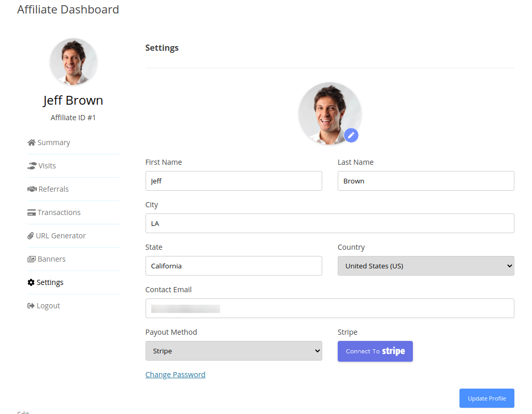Open the URL Generator page
The width and height of the screenshot is (532, 414).
pyautogui.click(x=61, y=236)
